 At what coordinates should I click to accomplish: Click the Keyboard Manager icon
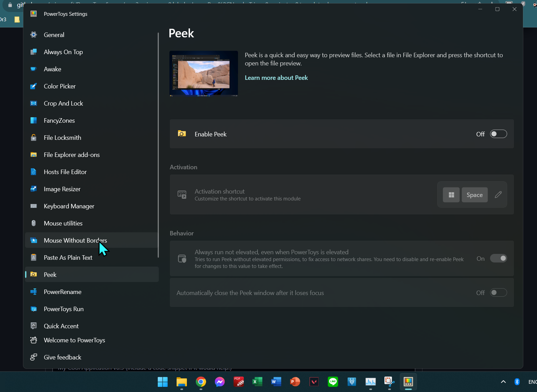(33, 206)
